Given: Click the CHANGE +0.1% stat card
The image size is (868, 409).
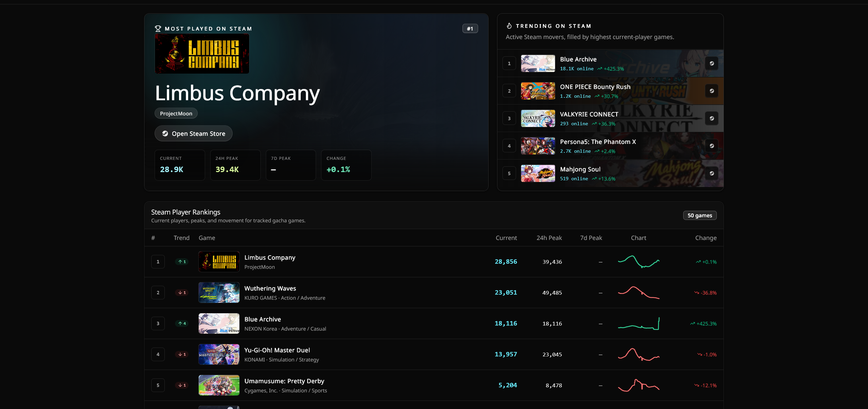Looking at the screenshot, I should click(346, 165).
